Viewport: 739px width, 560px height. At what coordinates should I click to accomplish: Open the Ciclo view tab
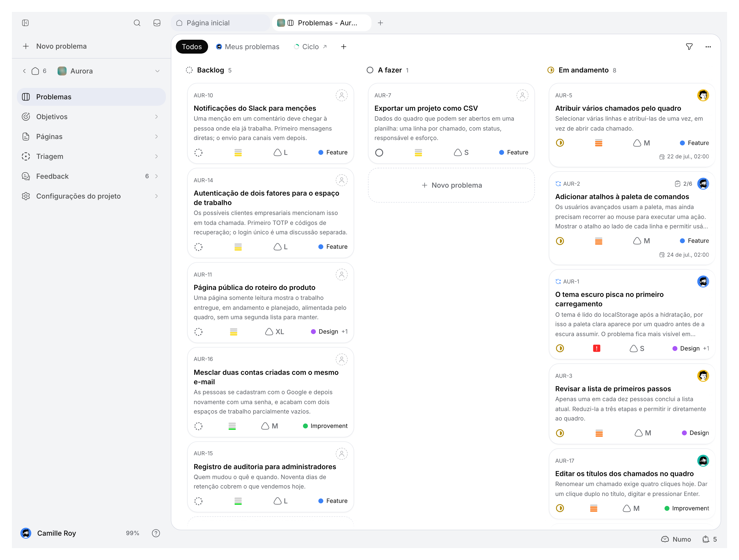click(310, 47)
